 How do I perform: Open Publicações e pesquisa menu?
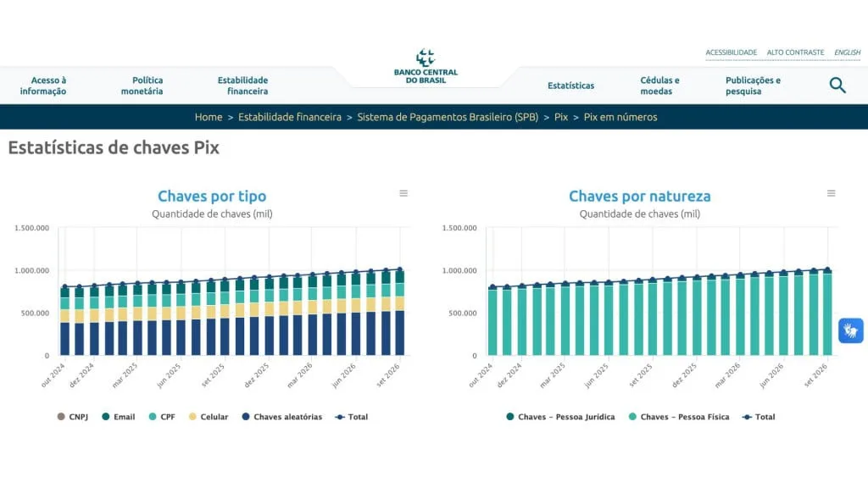(x=753, y=86)
